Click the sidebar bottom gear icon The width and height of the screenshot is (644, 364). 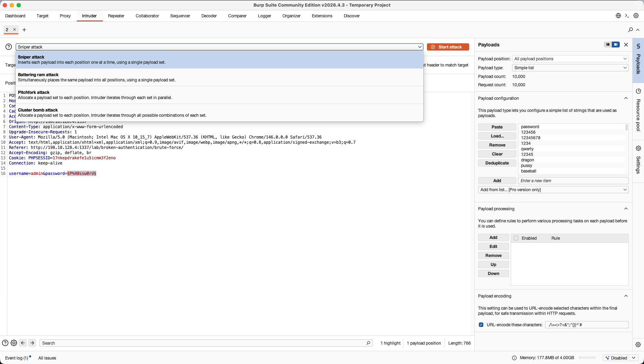[x=638, y=345]
